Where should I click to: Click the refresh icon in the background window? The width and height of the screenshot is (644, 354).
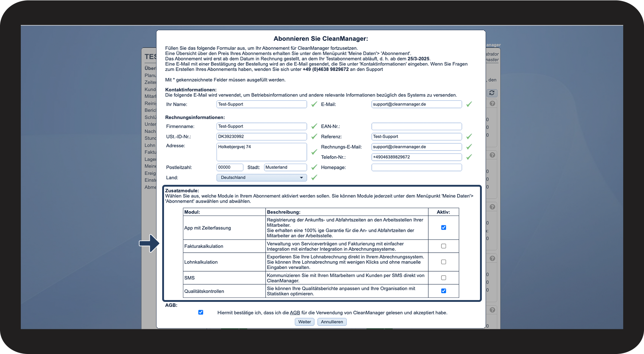[492, 93]
